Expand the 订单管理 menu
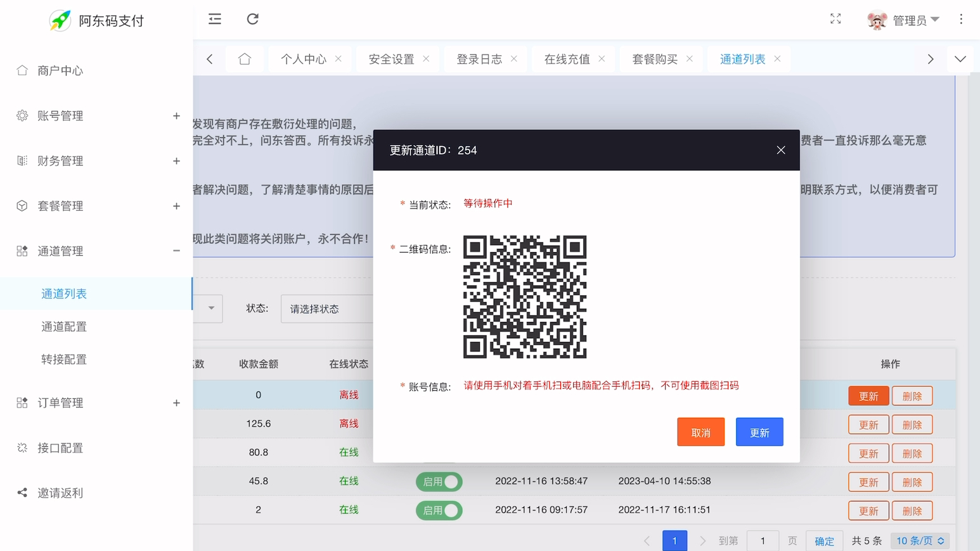 (x=176, y=403)
